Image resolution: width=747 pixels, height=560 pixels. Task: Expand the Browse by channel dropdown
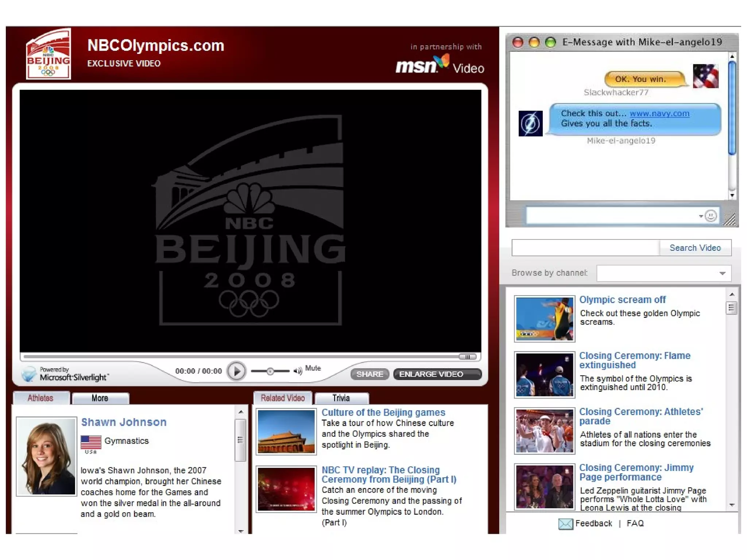722,273
